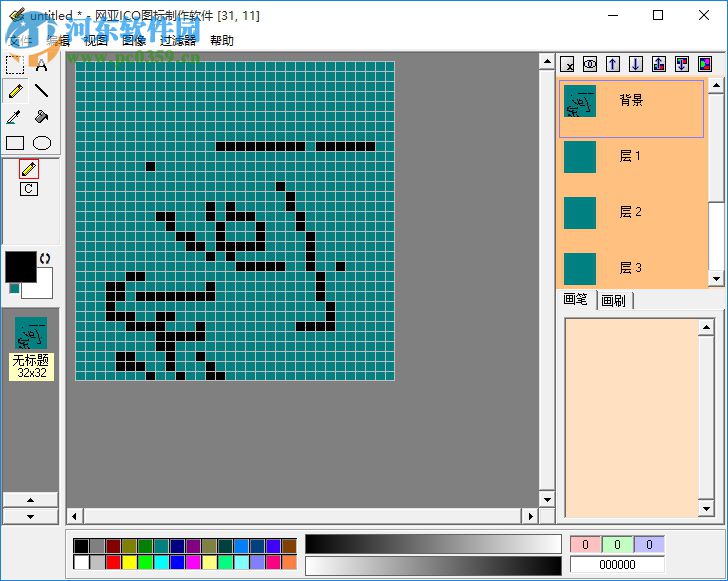Viewport: 728px width, 581px height.
Task: Pick the eyedropper color picker tool
Action: coord(15,117)
